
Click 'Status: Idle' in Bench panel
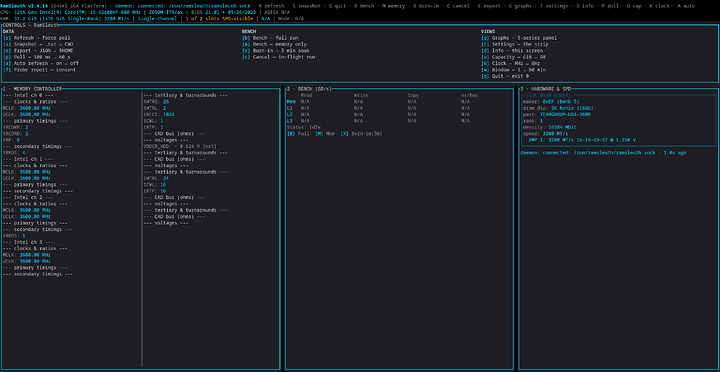click(x=304, y=127)
